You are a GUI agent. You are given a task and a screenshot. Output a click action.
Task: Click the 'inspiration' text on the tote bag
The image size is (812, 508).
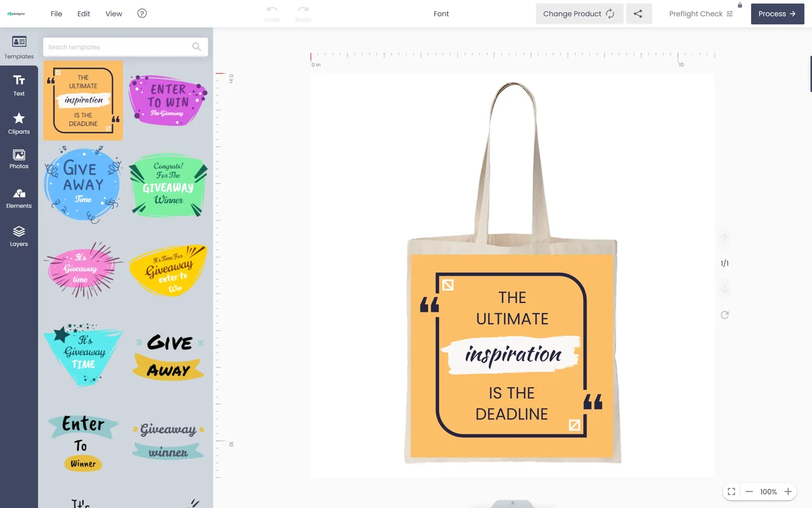[513, 354]
